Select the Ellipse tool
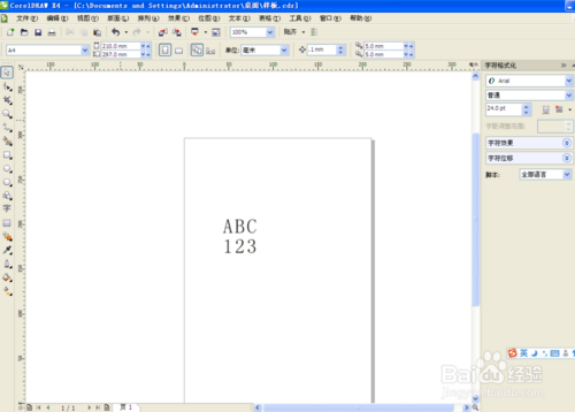Viewport: 577px width, 415px height. pyautogui.click(x=7, y=169)
